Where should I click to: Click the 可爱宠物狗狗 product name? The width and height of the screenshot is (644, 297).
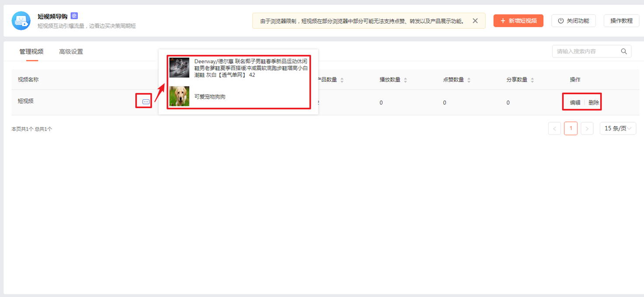[x=210, y=97]
